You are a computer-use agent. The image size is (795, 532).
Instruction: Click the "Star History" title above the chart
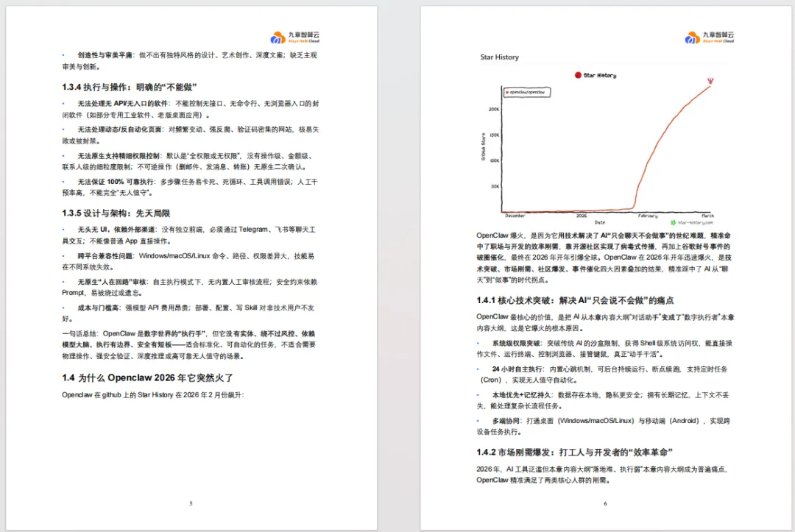click(499, 57)
